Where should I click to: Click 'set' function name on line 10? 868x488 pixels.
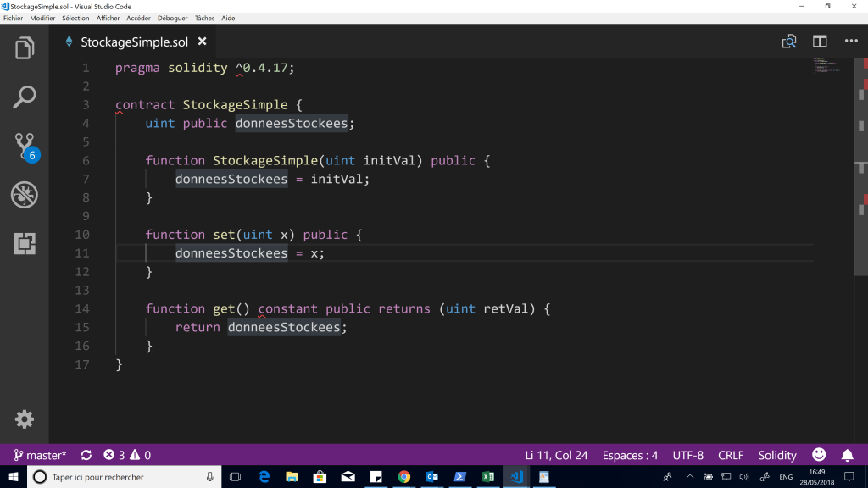click(x=224, y=235)
